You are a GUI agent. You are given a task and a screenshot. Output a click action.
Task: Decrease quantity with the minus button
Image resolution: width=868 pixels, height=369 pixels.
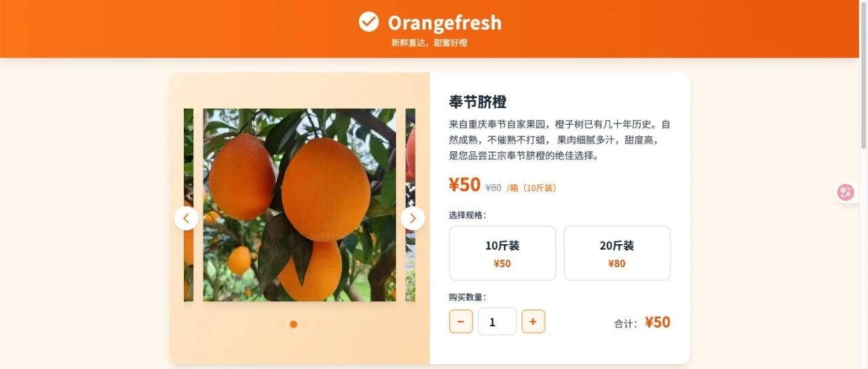[461, 322]
